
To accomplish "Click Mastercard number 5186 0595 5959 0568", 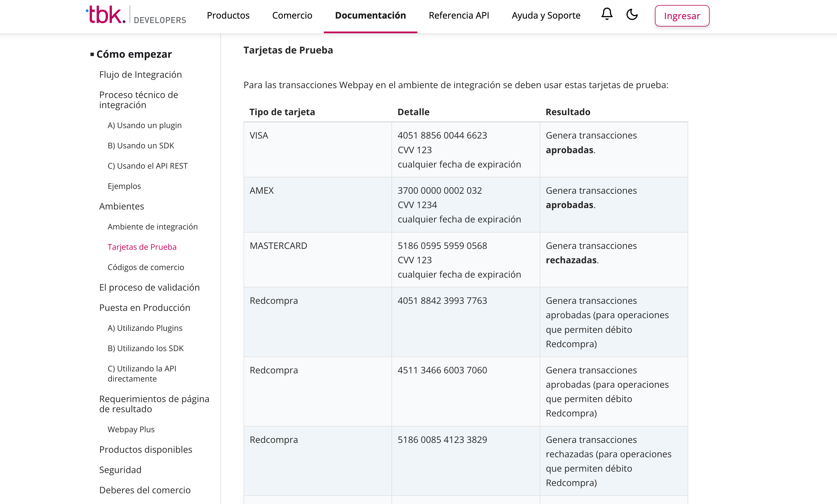I will coord(442,246).
